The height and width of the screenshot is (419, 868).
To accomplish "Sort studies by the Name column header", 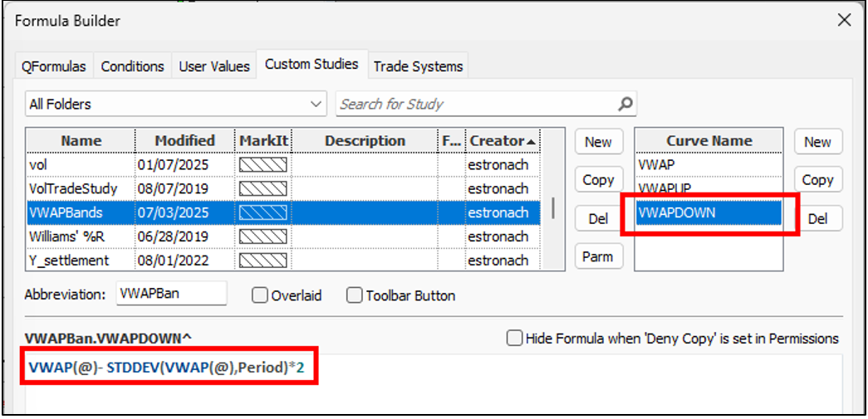I will click(81, 141).
